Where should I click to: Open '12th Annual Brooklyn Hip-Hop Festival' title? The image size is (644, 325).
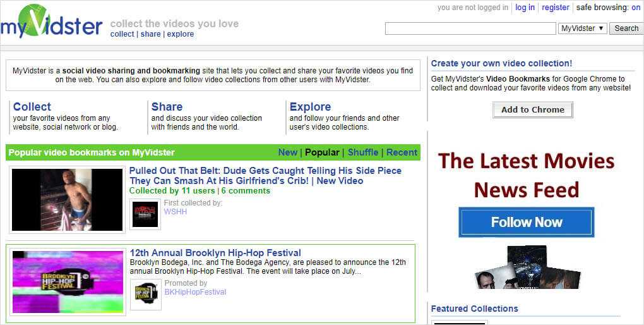pos(215,252)
